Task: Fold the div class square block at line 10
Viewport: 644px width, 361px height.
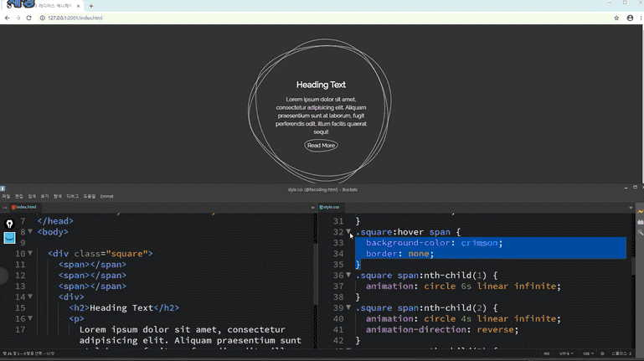Action: 30,254
